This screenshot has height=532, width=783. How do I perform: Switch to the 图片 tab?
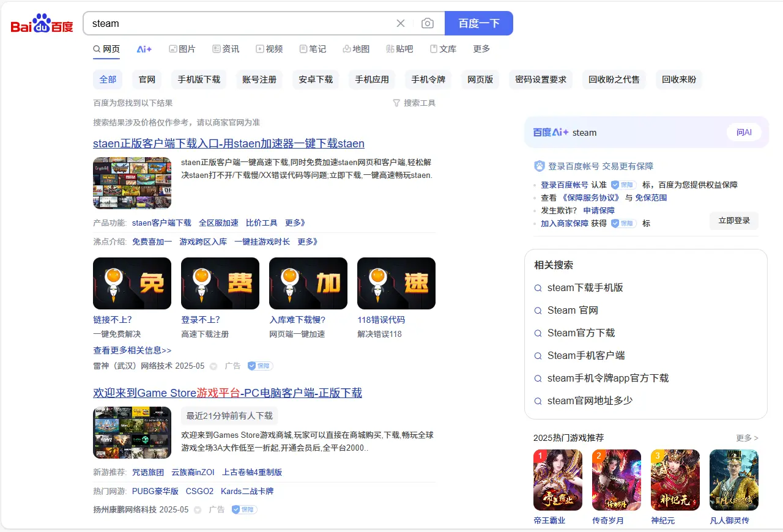(x=182, y=49)
